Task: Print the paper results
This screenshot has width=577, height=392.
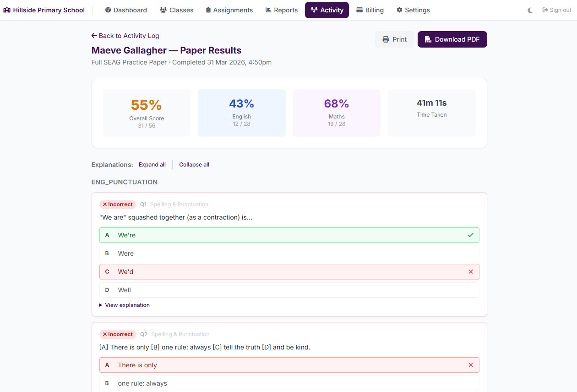Action: point(394,39)
